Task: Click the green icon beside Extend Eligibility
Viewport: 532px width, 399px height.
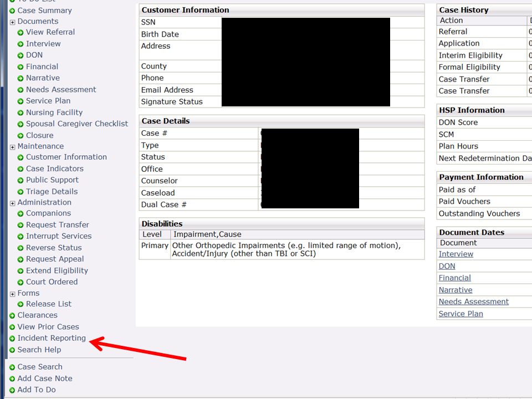Action: tap(21, 271)
